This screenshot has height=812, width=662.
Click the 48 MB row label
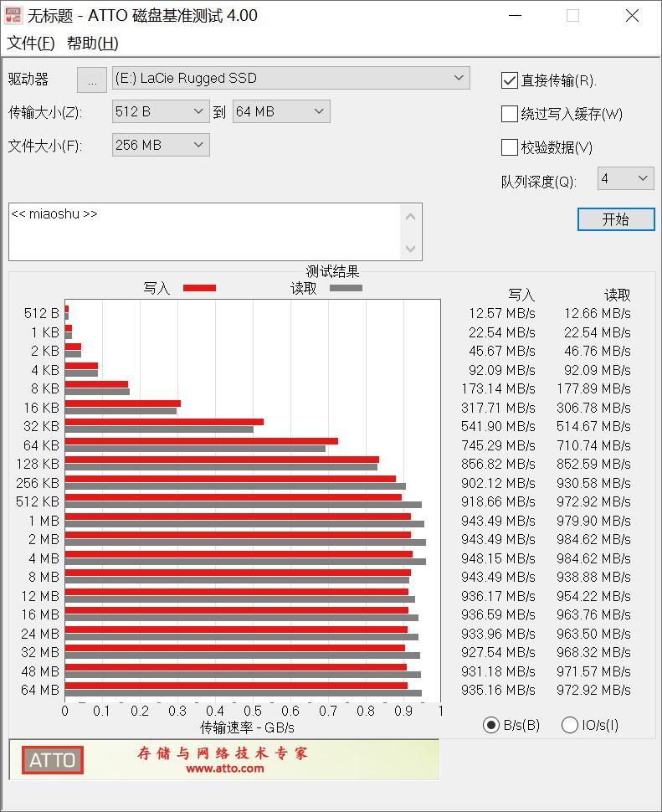point(40,671)
